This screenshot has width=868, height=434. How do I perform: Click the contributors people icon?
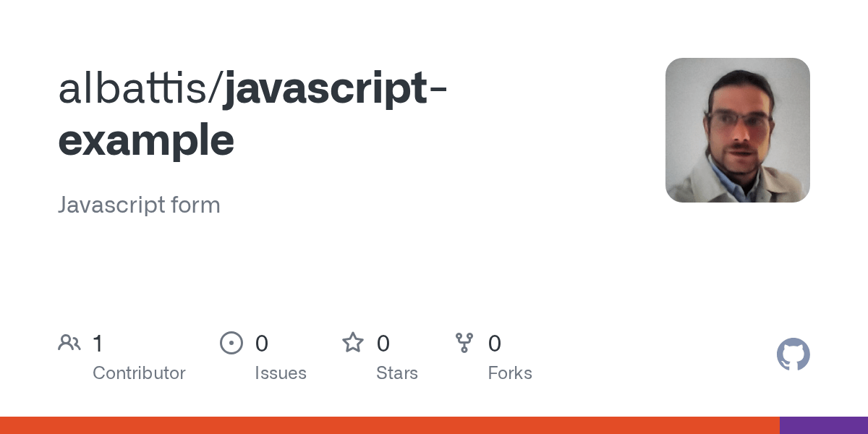(69, 343)
